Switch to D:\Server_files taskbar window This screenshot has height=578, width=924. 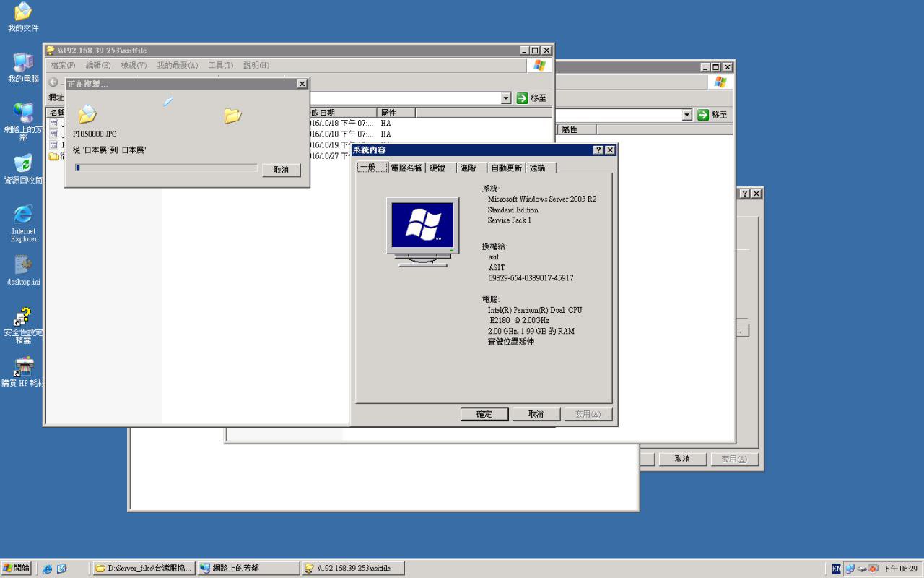click(144, 569)
